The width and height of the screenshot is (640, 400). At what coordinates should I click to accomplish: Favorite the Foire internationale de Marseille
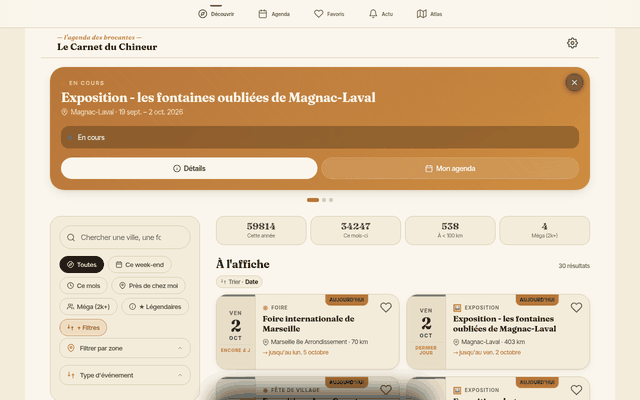[386, 307]
